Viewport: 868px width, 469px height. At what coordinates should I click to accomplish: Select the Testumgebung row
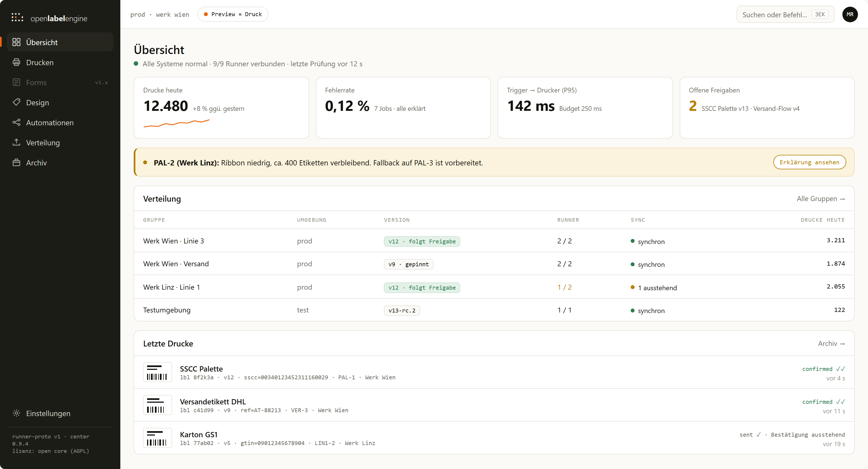click(494, 310)
